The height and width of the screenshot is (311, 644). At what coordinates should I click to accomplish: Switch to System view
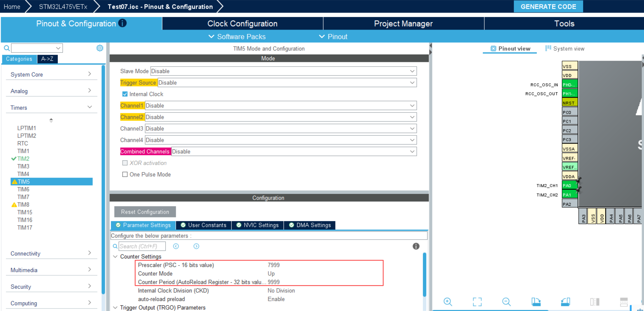(565, 49)
